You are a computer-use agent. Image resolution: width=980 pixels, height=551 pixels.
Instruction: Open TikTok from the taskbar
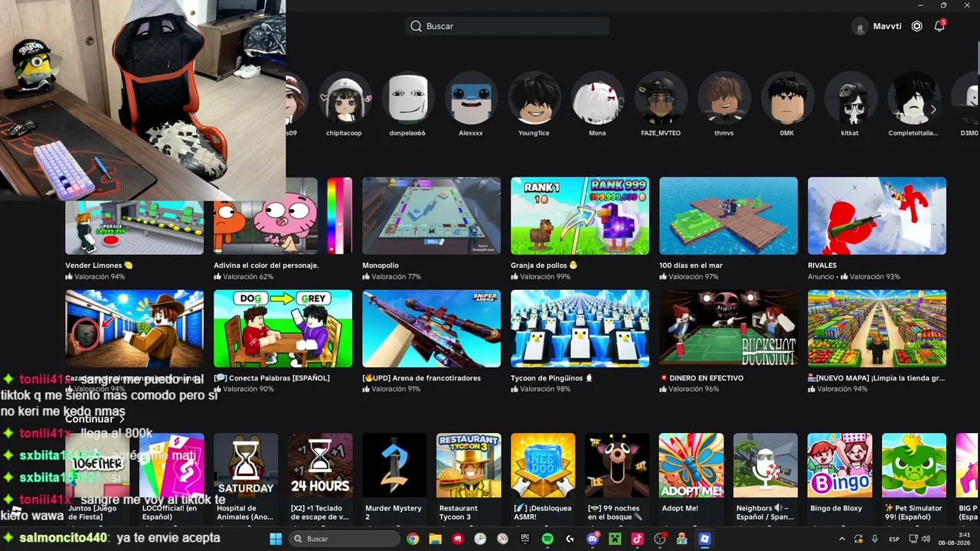tap(637, 539)
